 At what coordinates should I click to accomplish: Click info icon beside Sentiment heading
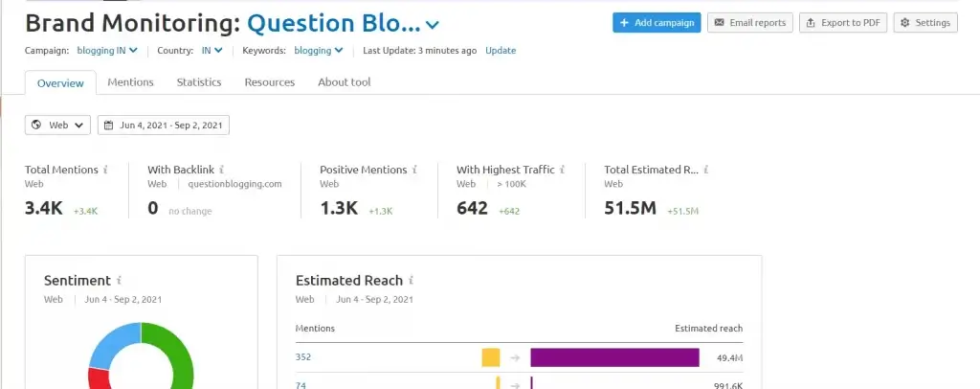pos(119,281)
